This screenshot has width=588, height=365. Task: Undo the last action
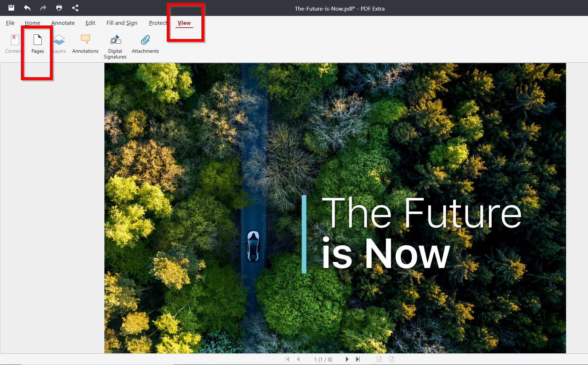[27, 8]
